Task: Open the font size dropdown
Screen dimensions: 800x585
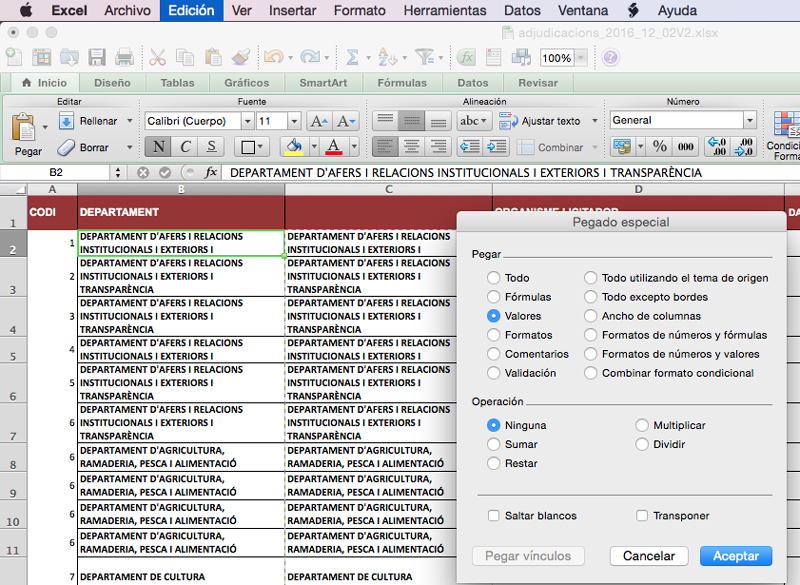Action: pos(294,121)
